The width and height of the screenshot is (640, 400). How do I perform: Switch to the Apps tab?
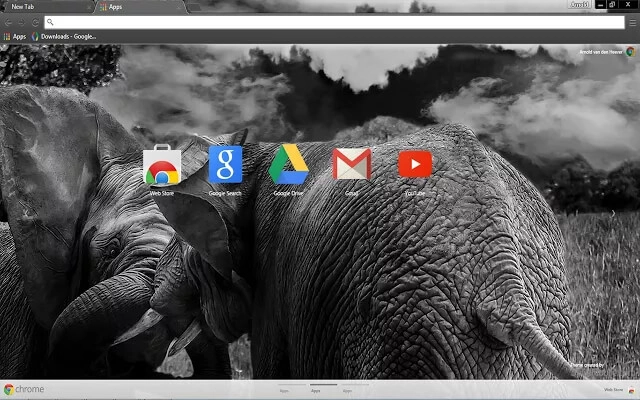click(x=139, y=7)
